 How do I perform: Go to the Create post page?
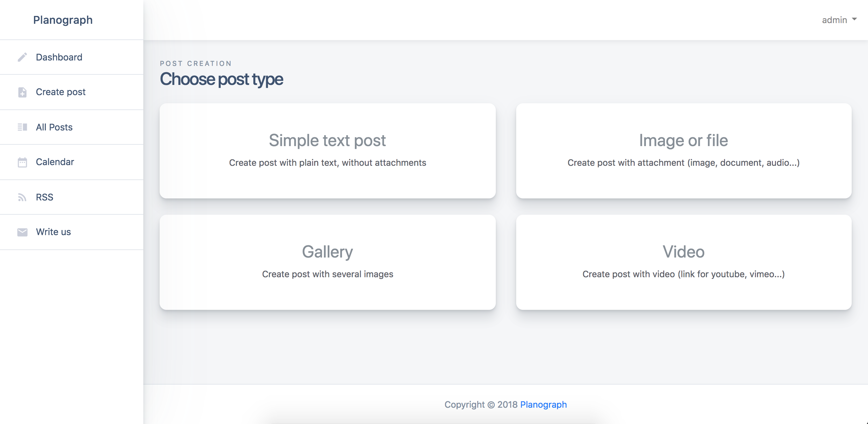[x=72, y=92]
